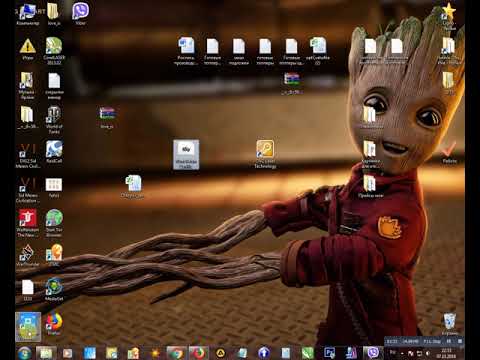Select the folder over Groot's red collar

click(370, 187)
